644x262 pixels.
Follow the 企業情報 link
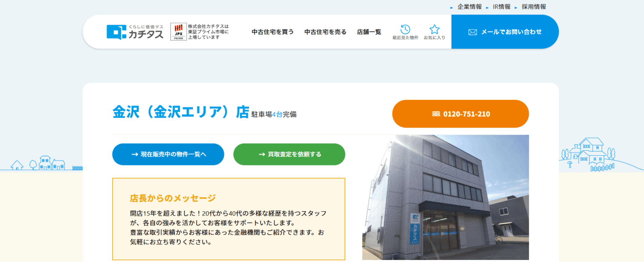470,7
